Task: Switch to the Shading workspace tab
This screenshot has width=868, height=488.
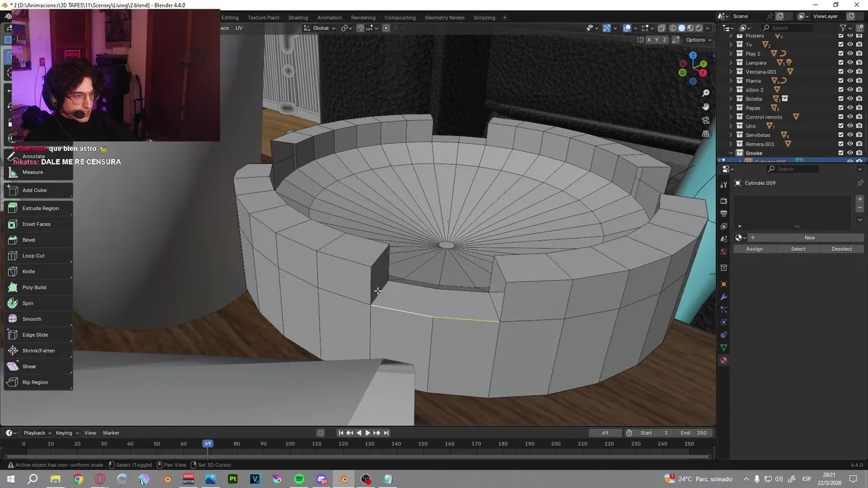Action: point(298,18)
